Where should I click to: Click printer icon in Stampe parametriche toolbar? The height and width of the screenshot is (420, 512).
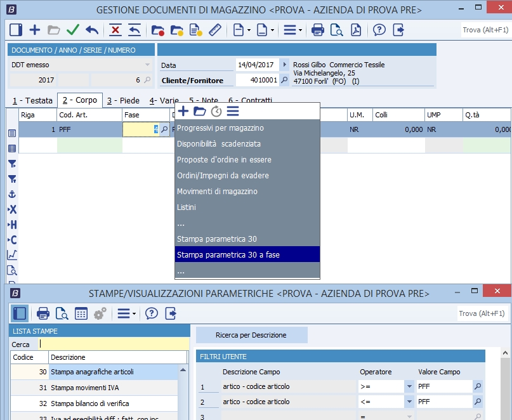43,313
